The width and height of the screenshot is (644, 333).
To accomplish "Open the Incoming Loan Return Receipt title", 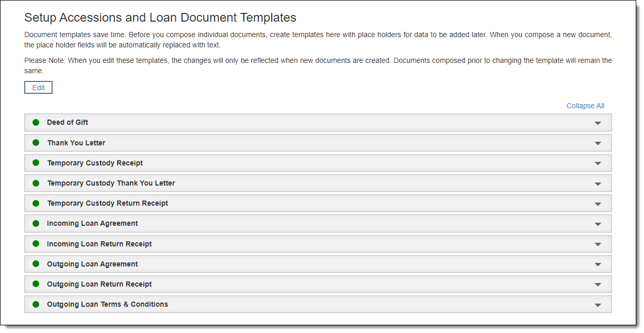I will (x=99, y=244).
